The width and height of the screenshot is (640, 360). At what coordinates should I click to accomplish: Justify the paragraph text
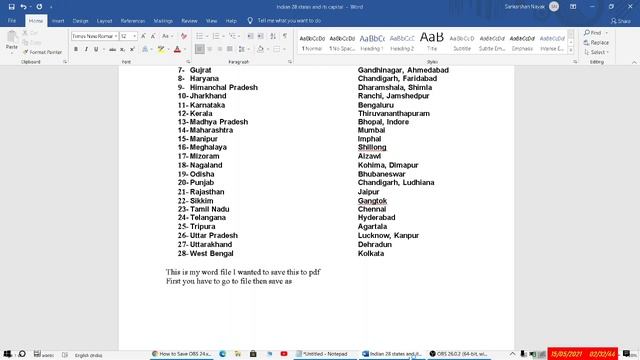click(x=230, y=49)
